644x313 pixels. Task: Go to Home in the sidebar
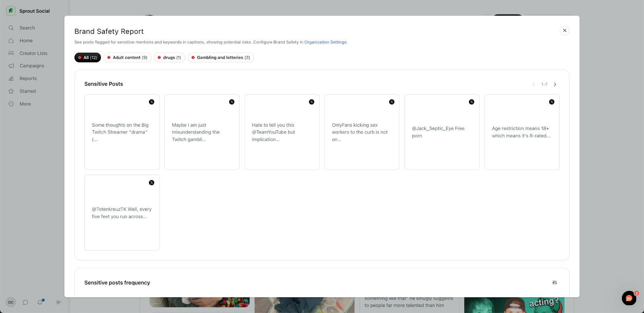pyautogui.click(x=26, y=41)
